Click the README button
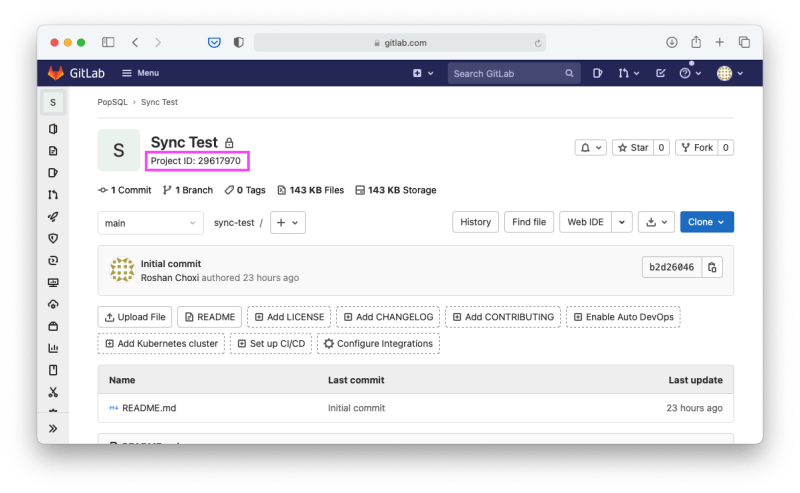Image resolution: width=800 pixels, height=493 pixels. (x=210, y=317)
